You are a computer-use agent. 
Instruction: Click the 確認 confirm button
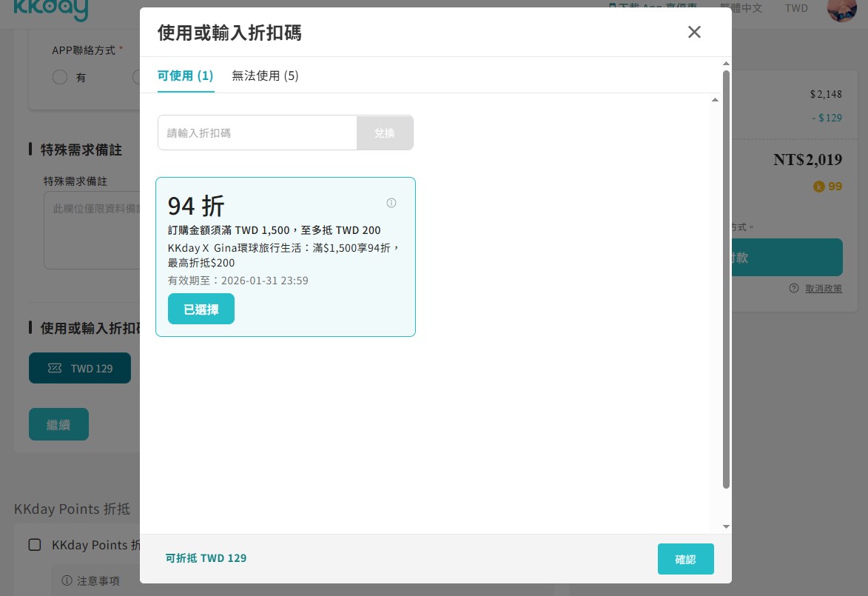pos(685,559)
